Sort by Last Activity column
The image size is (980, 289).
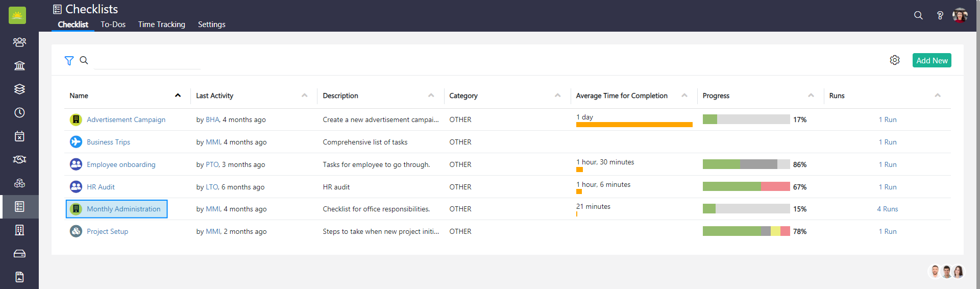pos(304,95)
